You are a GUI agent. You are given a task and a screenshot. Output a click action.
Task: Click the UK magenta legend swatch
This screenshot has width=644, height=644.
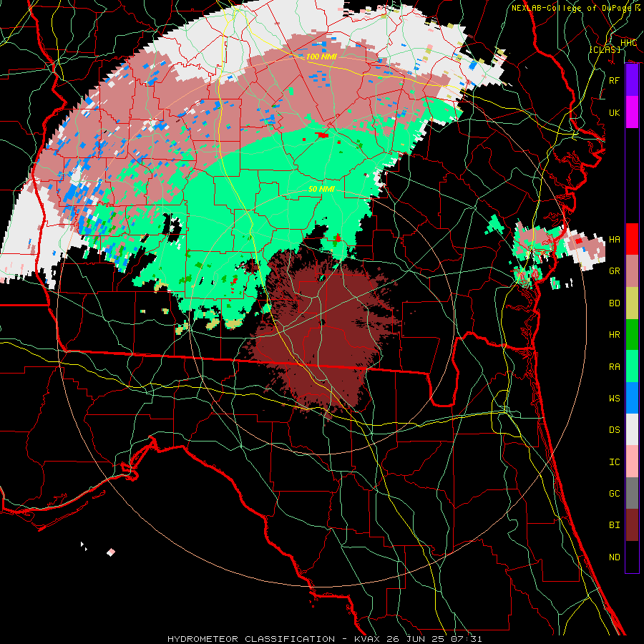[632, 112]
